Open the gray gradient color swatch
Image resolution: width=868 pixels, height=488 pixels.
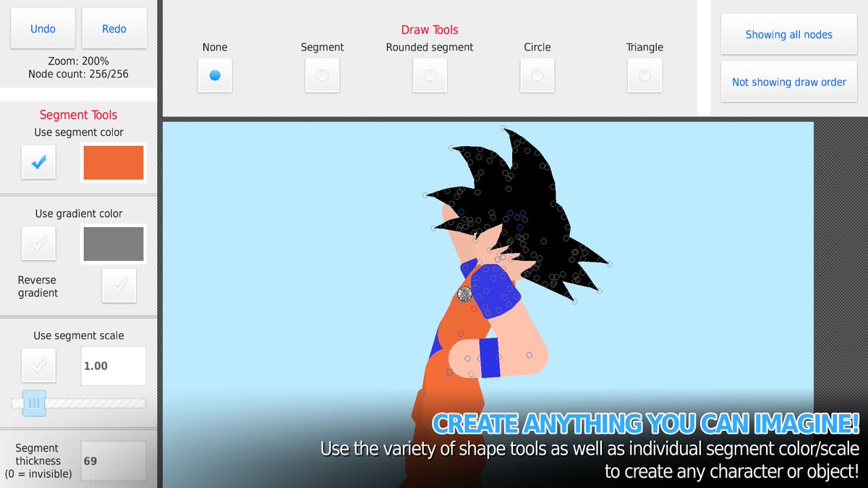[x=114, y=244]
